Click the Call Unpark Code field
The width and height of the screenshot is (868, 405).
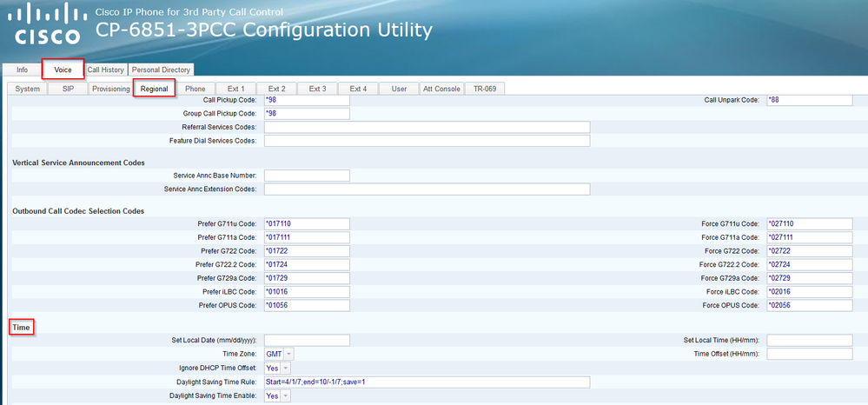click(810, 100)
